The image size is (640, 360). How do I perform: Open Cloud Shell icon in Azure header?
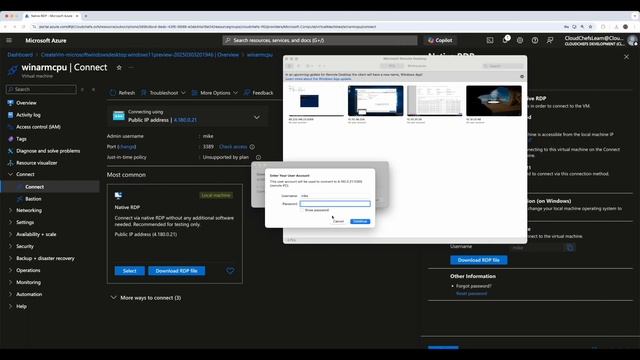pos(490,40)
